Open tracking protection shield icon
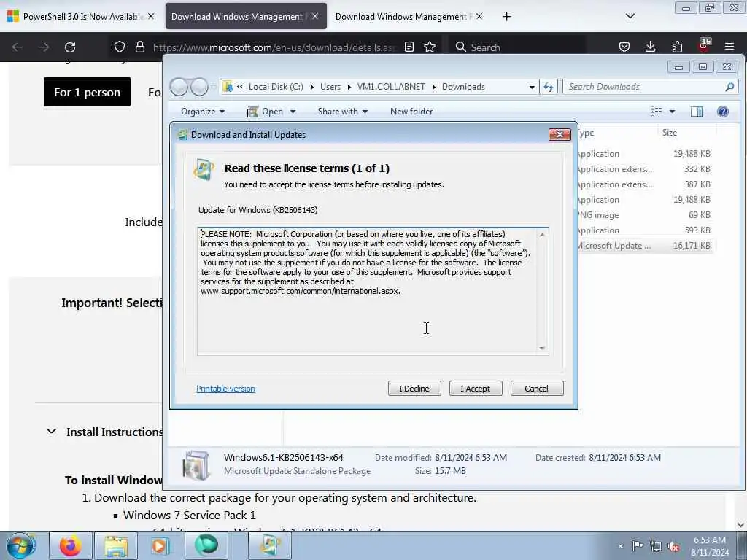This screenshot has height=560, width=747. (120, 47)
